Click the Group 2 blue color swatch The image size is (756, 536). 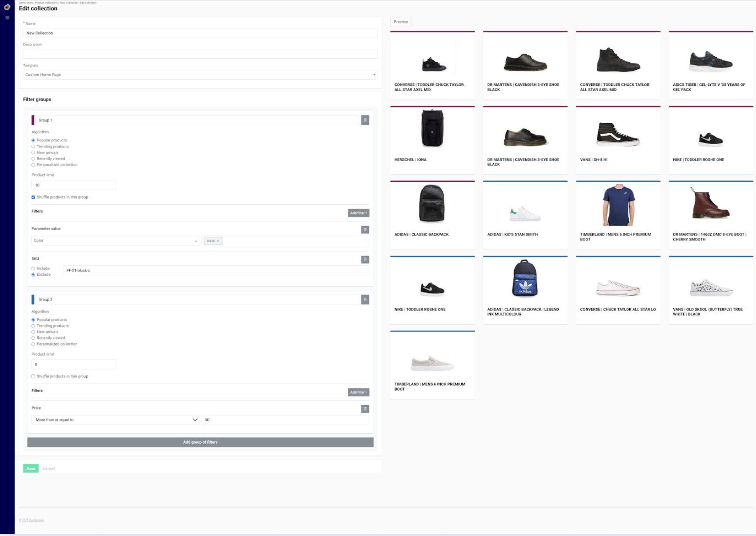(x=33, y=299)
